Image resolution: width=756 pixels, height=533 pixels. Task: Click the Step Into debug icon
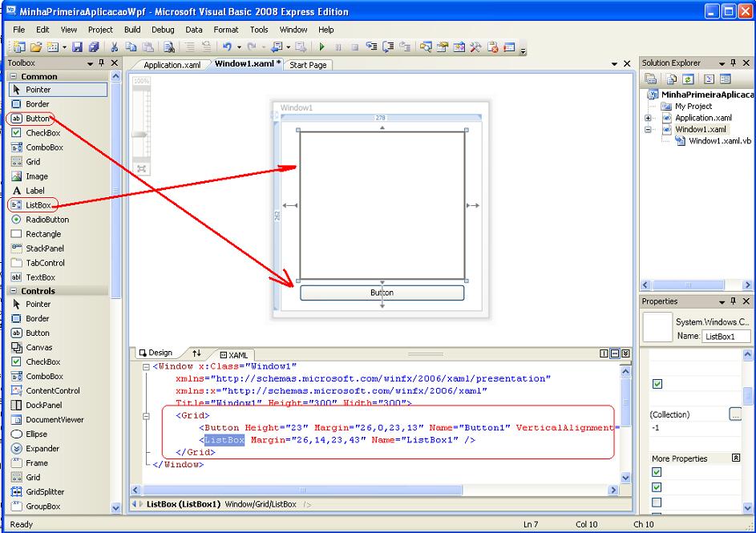click(x=371, y=46)
